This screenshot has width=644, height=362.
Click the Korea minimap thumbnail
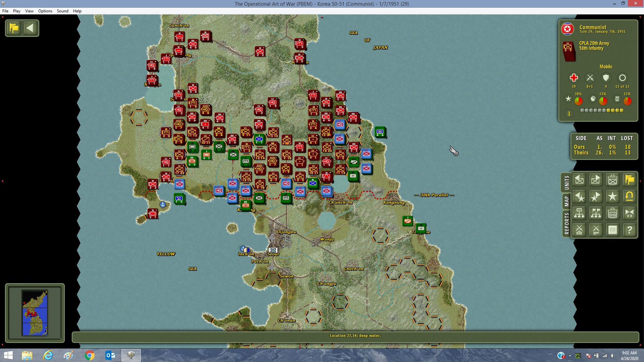(x=35, y=313)
